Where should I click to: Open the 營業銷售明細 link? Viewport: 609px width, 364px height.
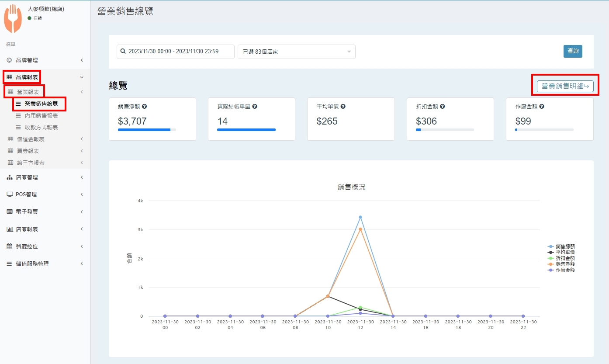tap(565, 86)
